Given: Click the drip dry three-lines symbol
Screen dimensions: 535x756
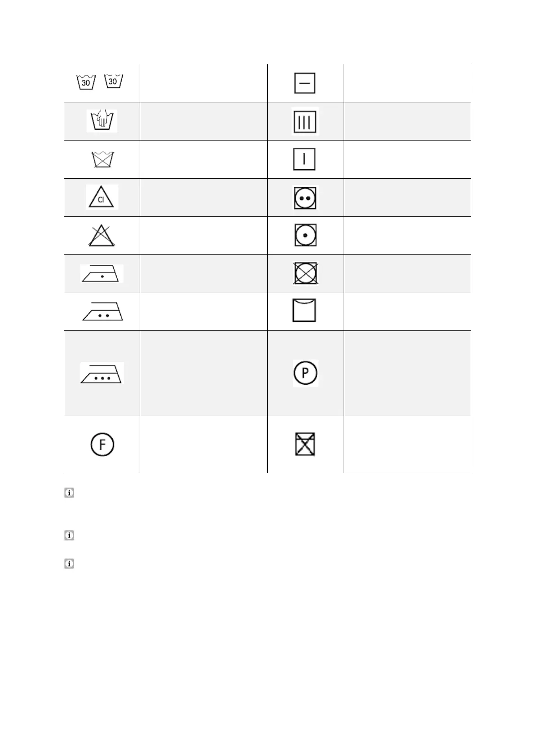Looking at the screenshot, I should (305, 121).
